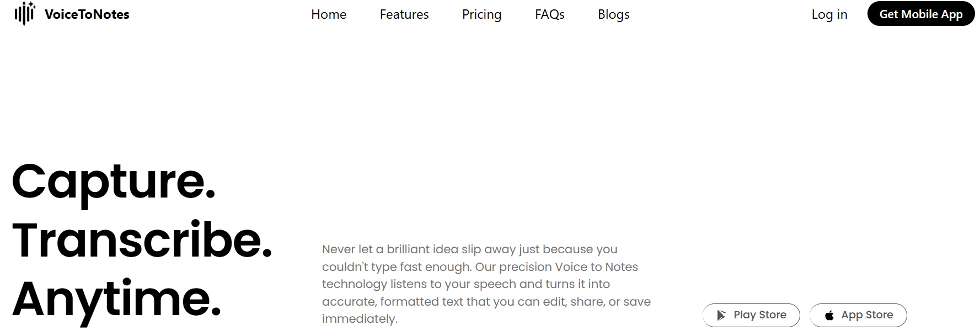Click the Apple logo inside App Store button
This screenshot has height=336, width=980.
(x=829, y=315)
